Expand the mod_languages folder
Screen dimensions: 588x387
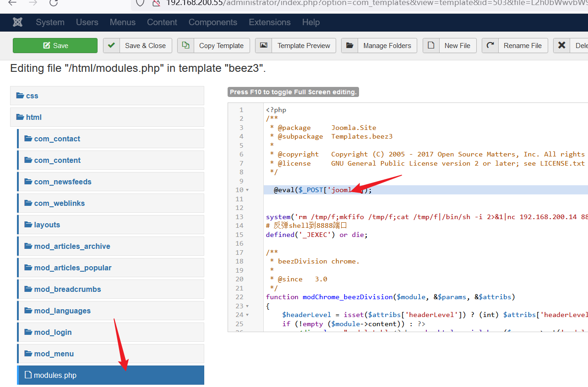click(x=111, y=311)
